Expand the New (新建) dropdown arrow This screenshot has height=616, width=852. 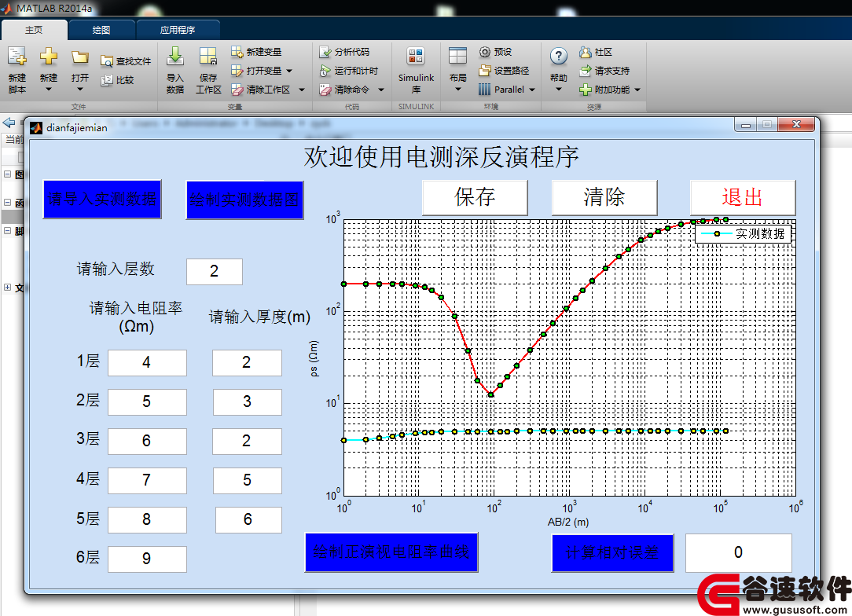(x=49, y=89)
